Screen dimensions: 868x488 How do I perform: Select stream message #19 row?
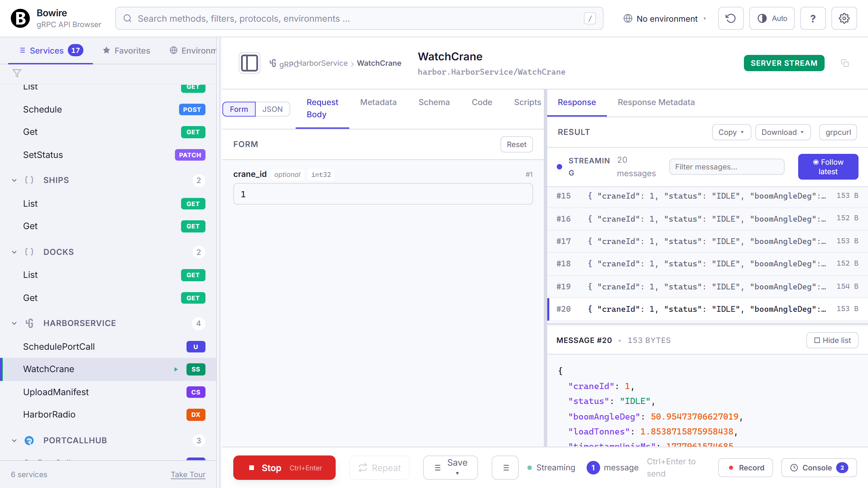click(x=707, y=287)
